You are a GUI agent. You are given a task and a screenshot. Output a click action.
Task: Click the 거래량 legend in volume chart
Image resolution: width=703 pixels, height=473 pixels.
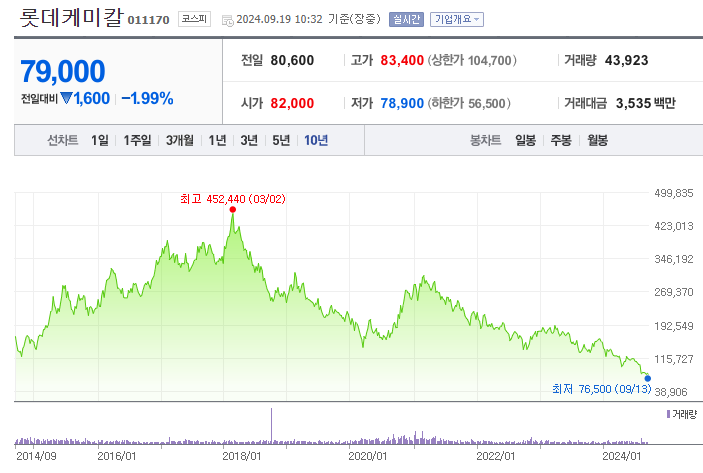682,414
